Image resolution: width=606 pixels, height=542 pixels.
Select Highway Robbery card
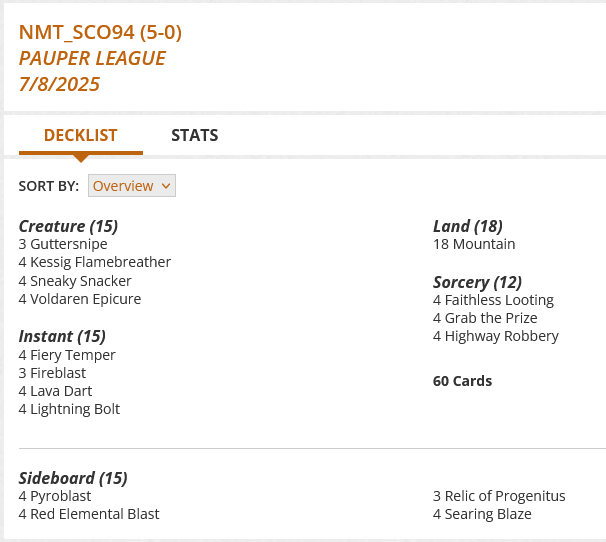[502, 336]
